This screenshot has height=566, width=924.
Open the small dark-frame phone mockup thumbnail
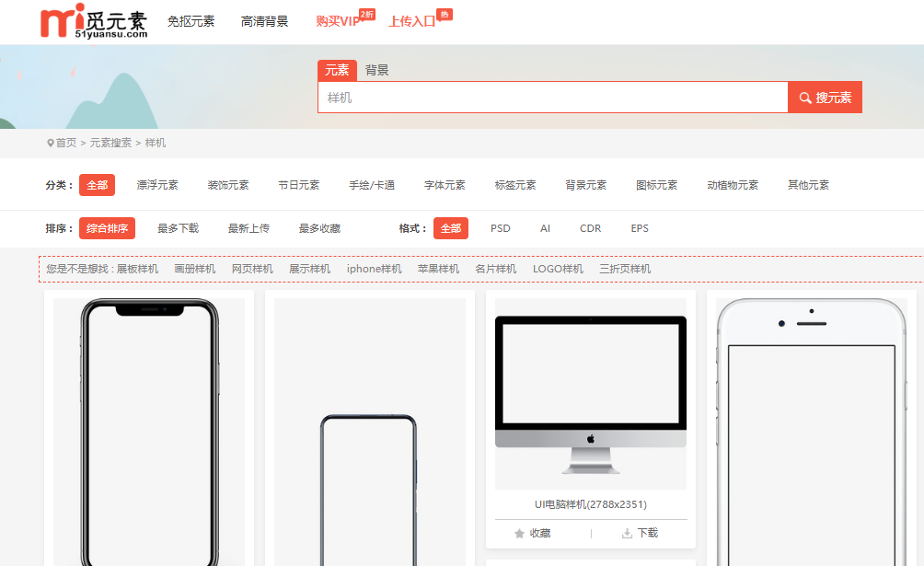[369, 433]
